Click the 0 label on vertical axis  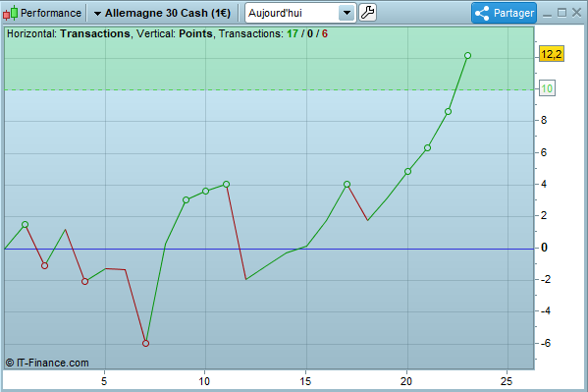point(544,248)
